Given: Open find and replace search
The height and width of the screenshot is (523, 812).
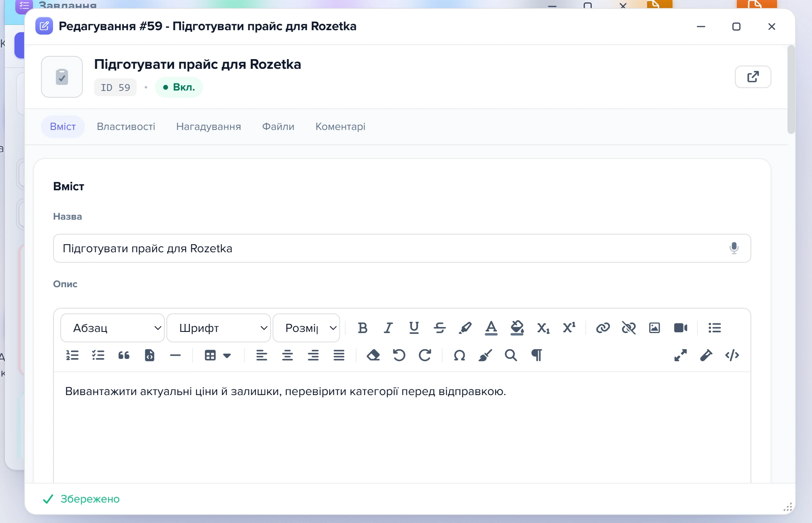Looking at the screenshot, I should 511,355.
